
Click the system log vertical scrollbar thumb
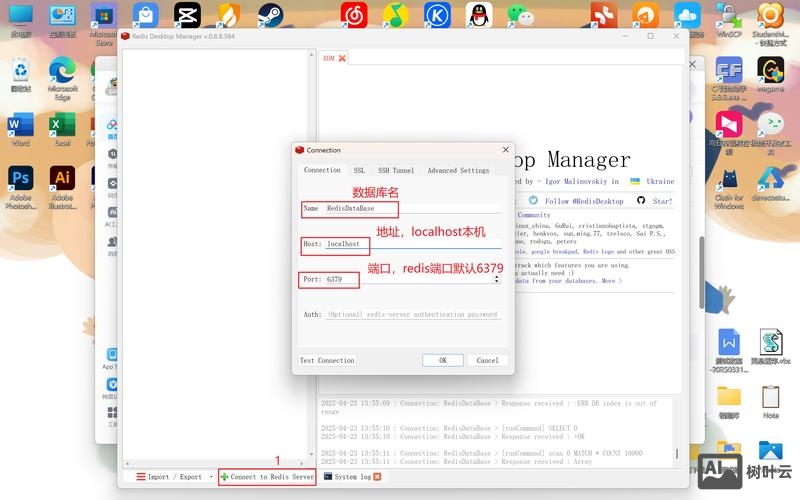click(677, 454)
